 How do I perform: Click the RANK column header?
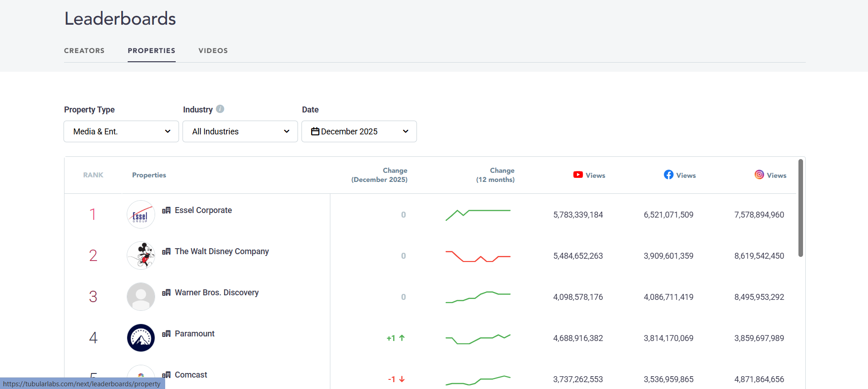(x=93, y=175)
